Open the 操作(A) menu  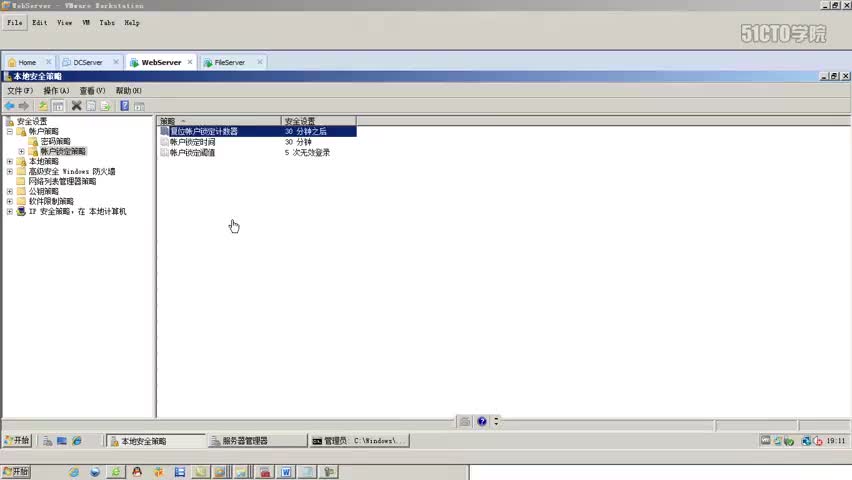click(x=56, y=91)
